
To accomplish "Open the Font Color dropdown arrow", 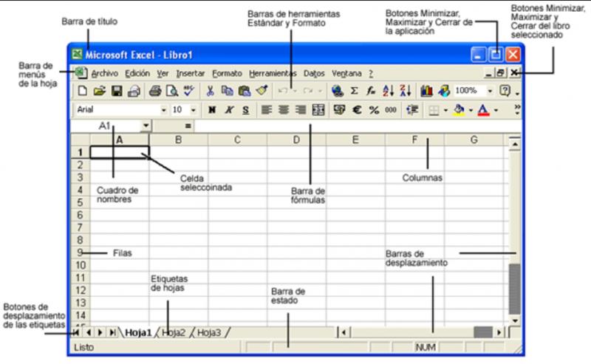I will tap(496, 111).
